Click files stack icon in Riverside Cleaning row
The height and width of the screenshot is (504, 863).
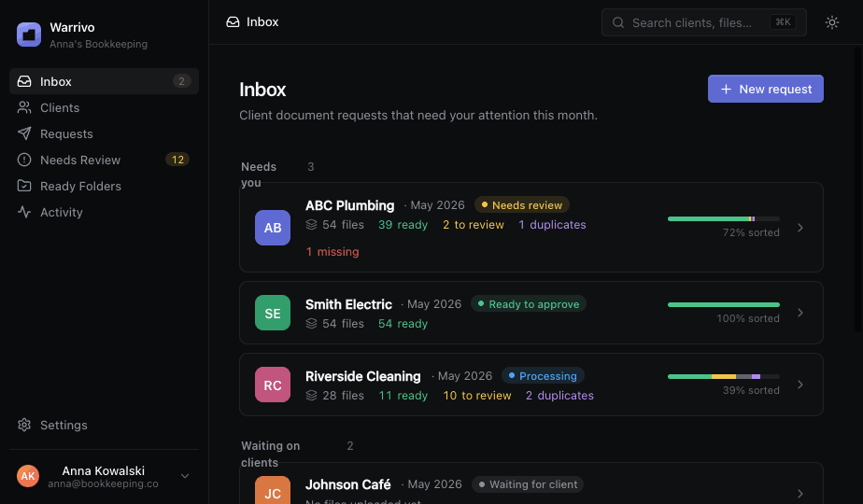[312, 396]
